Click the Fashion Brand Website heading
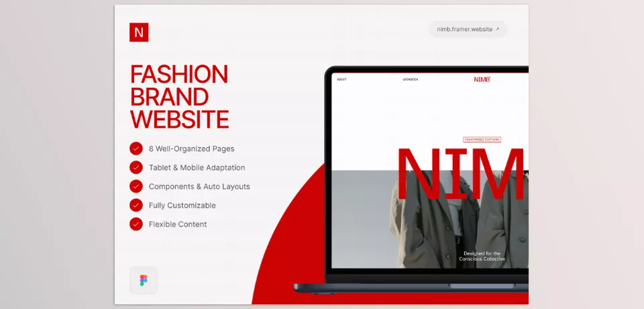 click(x=179, y=97)
